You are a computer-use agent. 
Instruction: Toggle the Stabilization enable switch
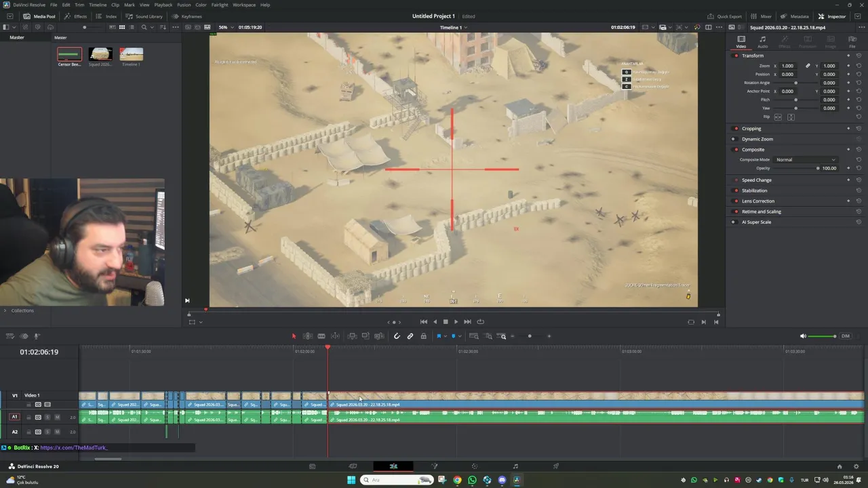[x=736, y=190]
